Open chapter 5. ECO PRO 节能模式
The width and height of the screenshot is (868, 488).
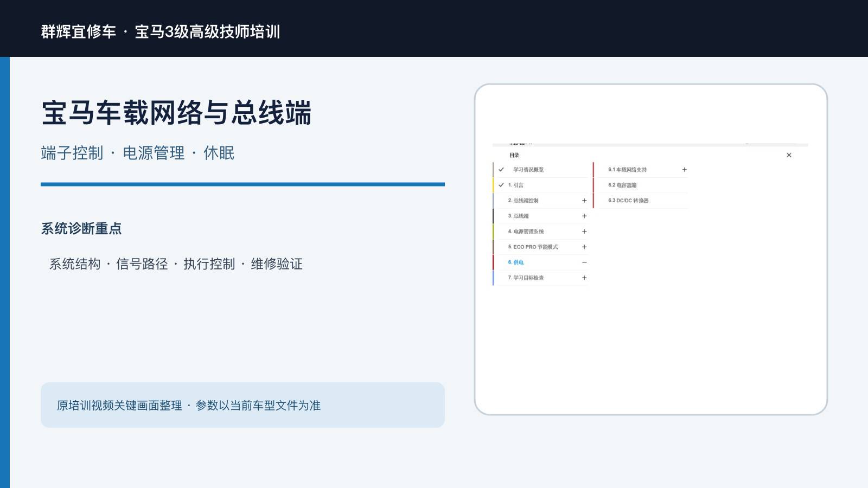coord(533,247)
